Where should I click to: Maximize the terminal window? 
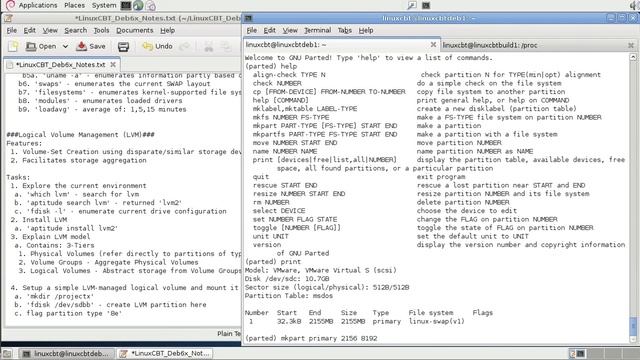(x=621, y=18)
